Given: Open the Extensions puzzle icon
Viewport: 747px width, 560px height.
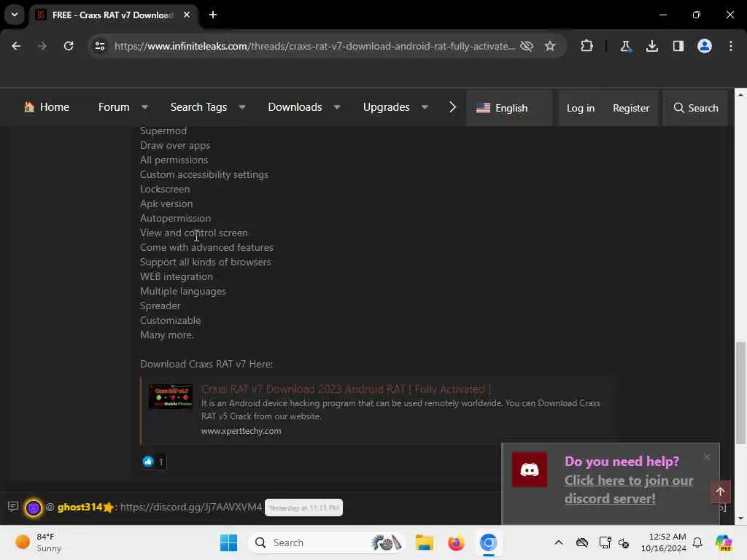Looking at the screenshot, I should [x=587, y=46].
